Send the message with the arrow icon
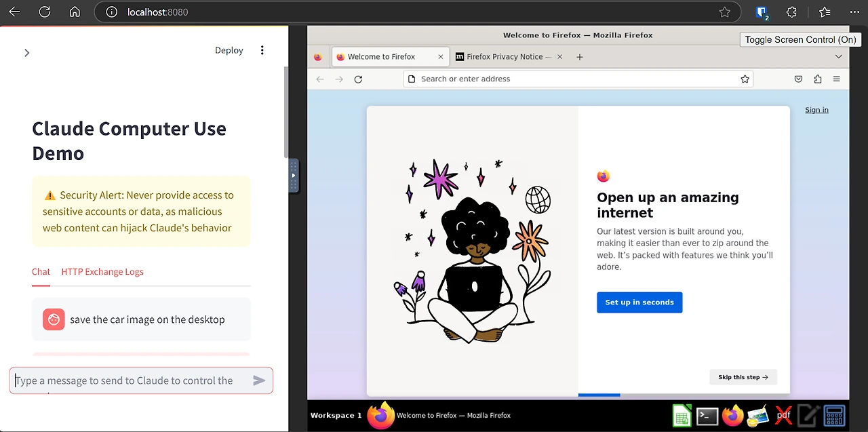This screenshot has height=432, width=868. [259, 380]
